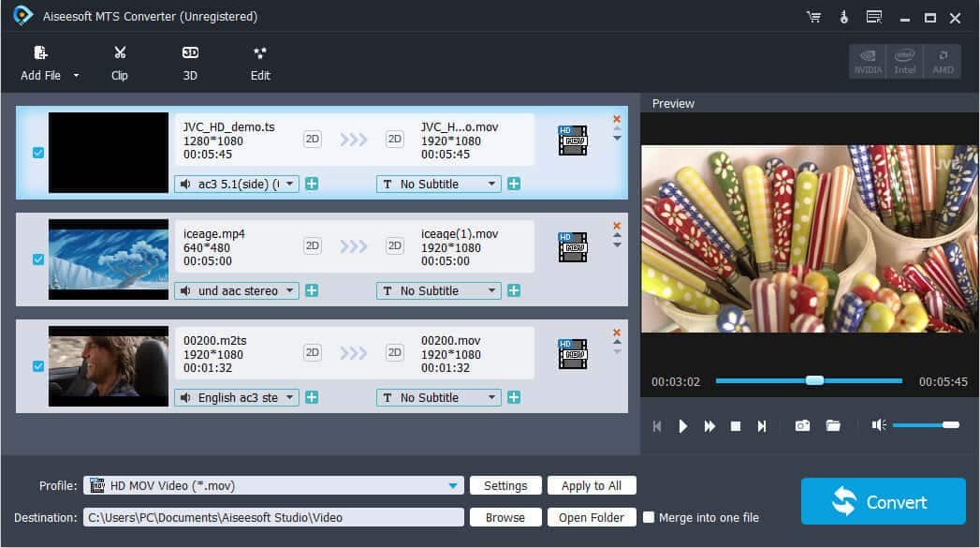
Task: Fast forward the preview video
Action: (x=709, y=426)
